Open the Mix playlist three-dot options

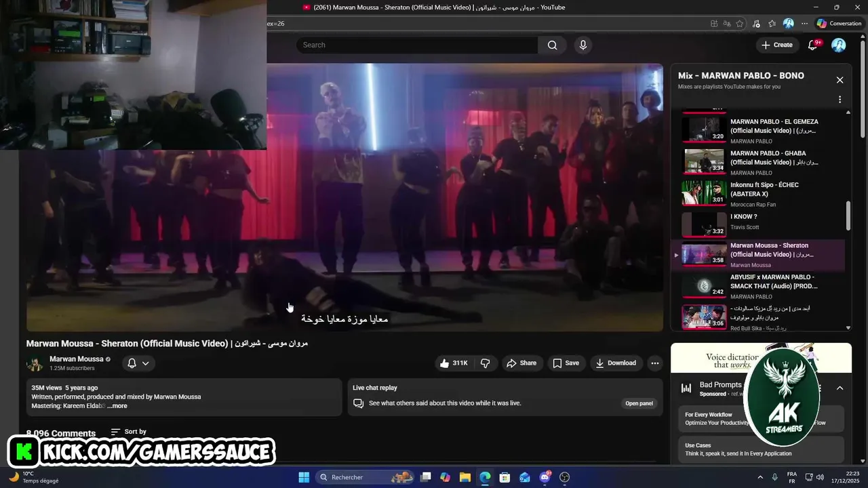tap(840, 100)
